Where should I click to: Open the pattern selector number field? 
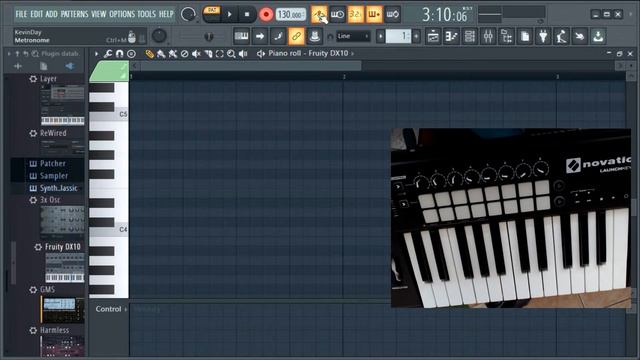(x=398, y=36)
